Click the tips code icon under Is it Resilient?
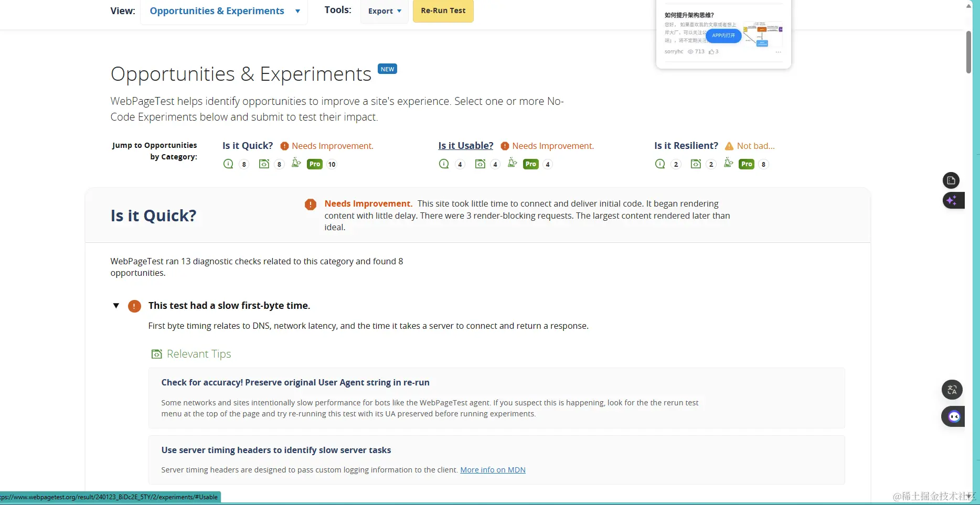Image resolution: width=980 pixels, height=505 pixels. (696, 164)
